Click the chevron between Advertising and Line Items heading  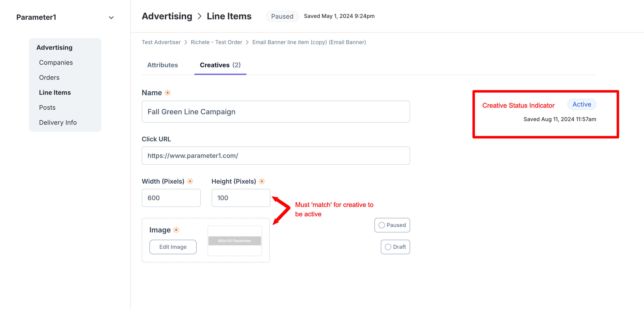(x=200, y=17)
